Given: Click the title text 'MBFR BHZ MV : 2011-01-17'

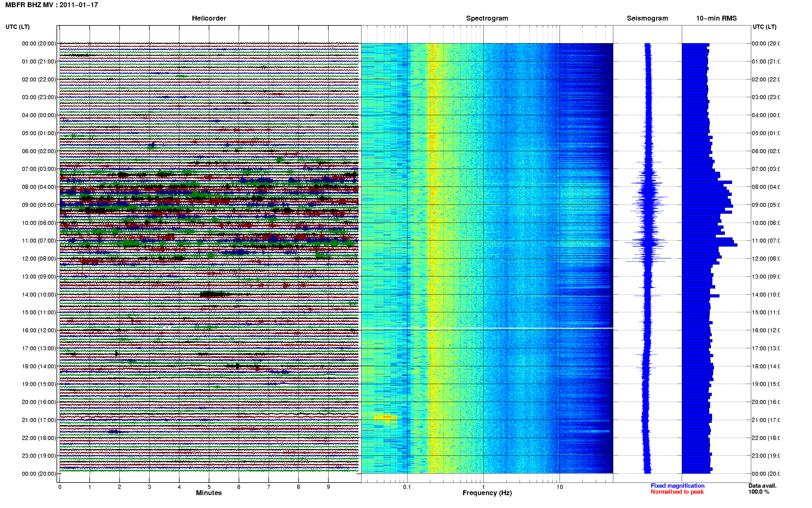Looking at the screenshot, I should [52, 5].
